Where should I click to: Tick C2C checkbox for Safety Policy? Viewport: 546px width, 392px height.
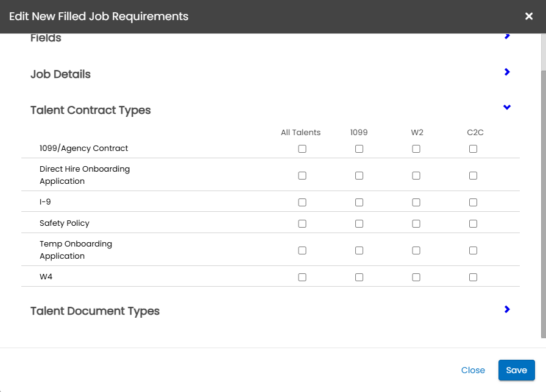pos(473,224)
